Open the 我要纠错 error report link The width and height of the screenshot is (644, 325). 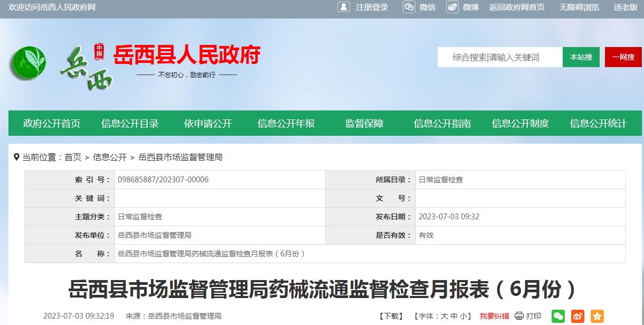pyautogui.click(x=495, y=316)
